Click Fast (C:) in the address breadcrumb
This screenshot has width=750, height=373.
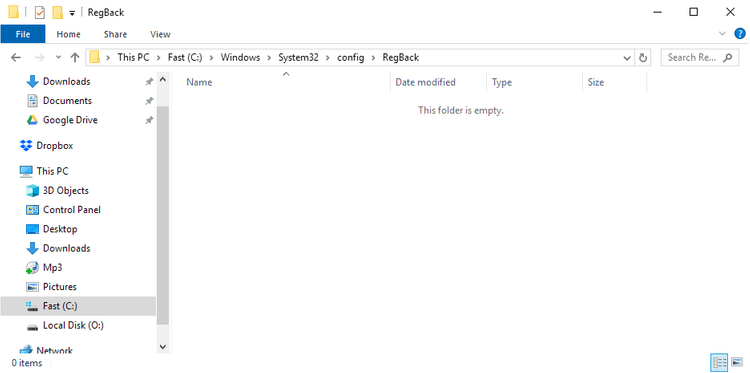185,57
